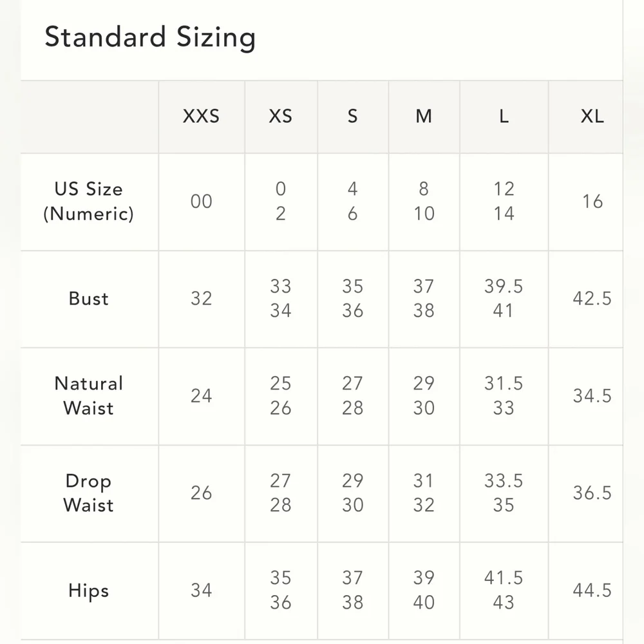Select the XS column header
644x644 pixels.
pyautogui.click(x=281, y=117)
